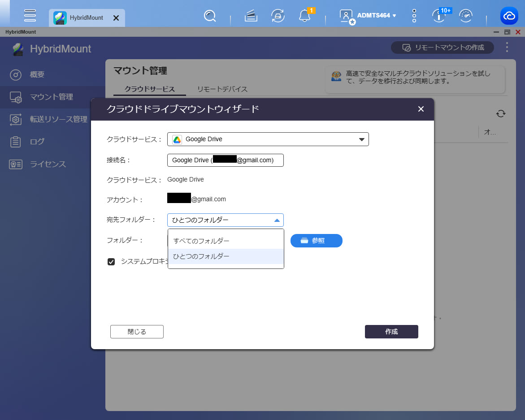Switch to the リモートデバイス tab

222,89
